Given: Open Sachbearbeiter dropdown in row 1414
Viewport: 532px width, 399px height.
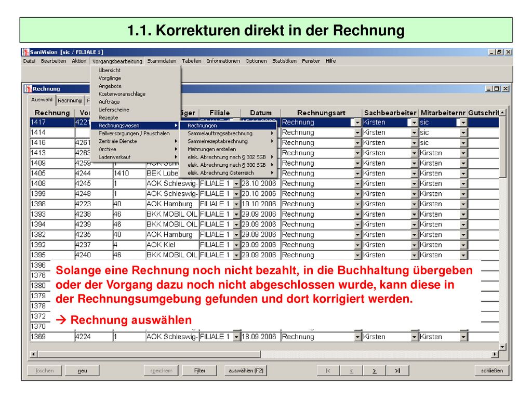Looking at the screenshot, I should tap(414, 132).
